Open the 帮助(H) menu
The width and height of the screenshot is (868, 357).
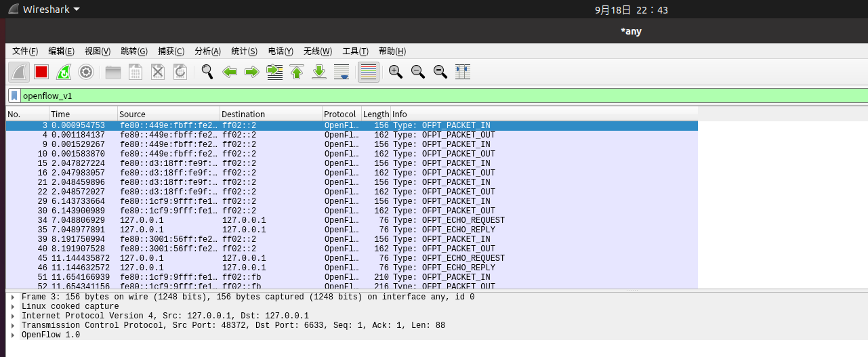[392, 51]
